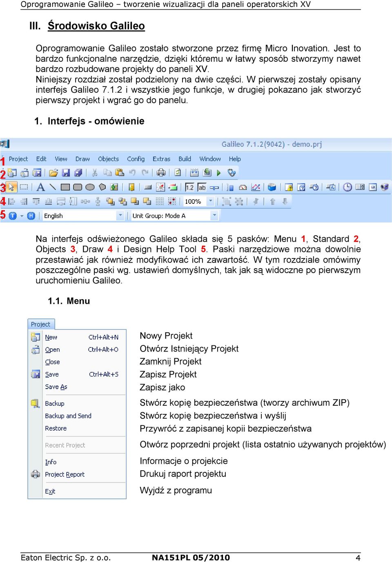Screen dimensions: 392x563
Task: Select the Text tool letter A
Action: point(40,187)
